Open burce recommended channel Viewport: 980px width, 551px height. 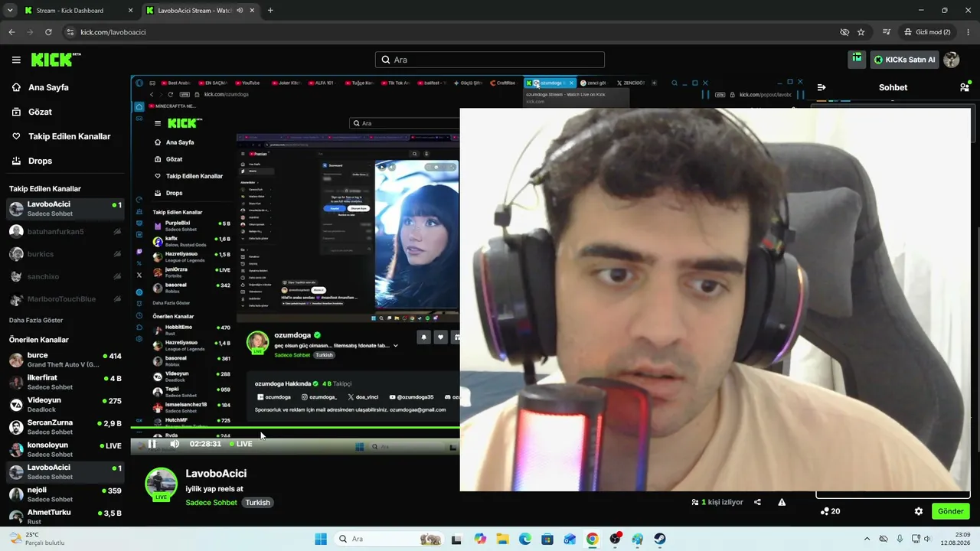pyautogui.click(x=65, y=360)
